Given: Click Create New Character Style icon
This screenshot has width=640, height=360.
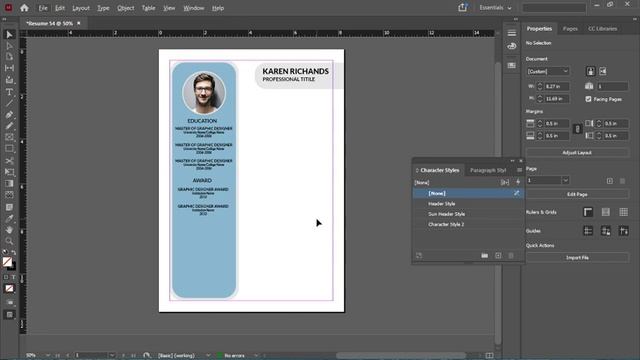Looking at the screenshot, I should [x=498, y=256].
